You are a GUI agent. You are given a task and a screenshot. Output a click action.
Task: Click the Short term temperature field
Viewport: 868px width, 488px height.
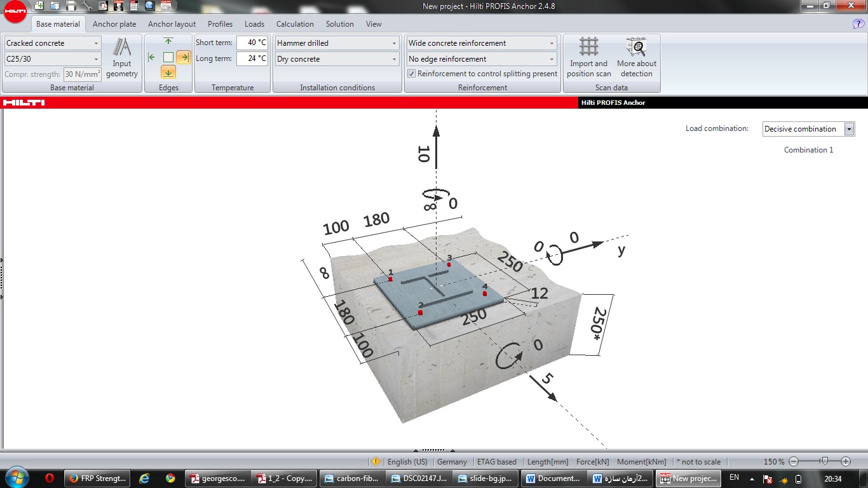tap(252, 43)
